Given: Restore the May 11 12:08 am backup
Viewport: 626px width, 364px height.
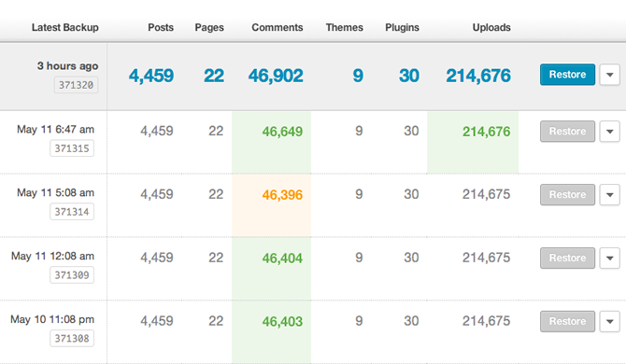Looking at the screenshot, I should (x=567, y=258).
